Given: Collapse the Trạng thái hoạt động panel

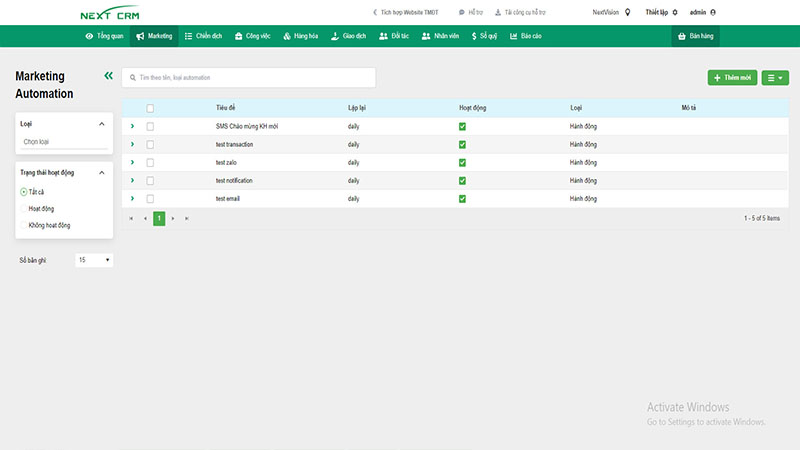Looking at the screenshot, I should pyautogui.click(x=102, y=173).
